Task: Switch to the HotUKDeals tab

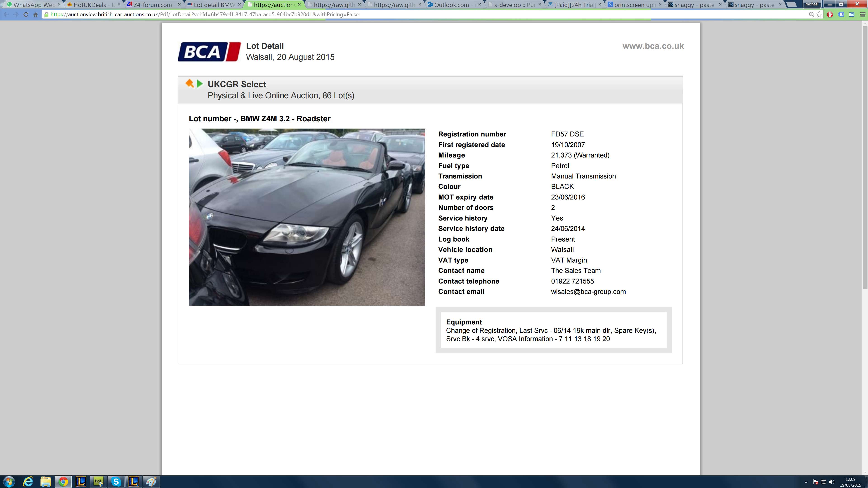Action: 93,5
